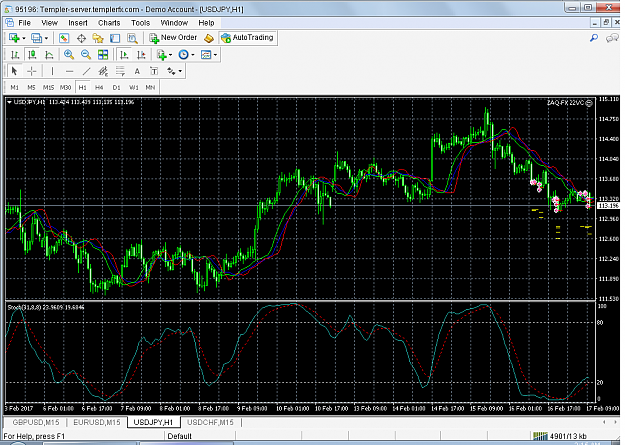Image resolution: width=625 pixels, height=445 pixels.
Task: Click the search magnifier icon at top right
Action: (594, 38)
